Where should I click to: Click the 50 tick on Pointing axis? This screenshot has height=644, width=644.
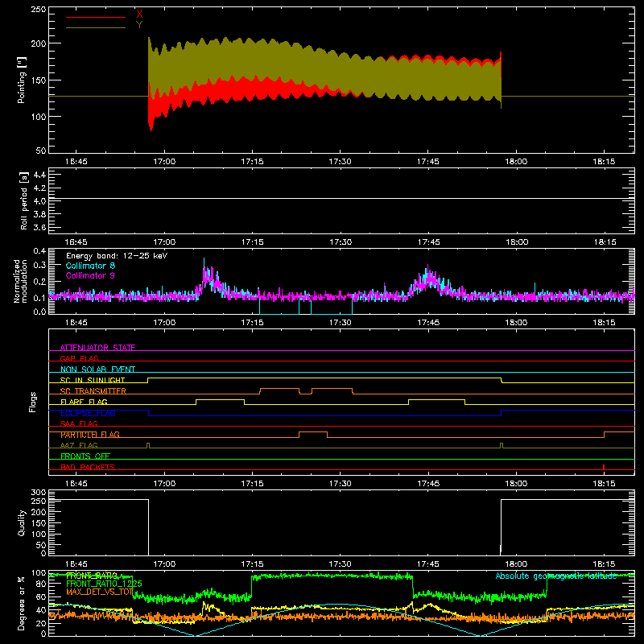pyautogui.click(x=41, y=151)
